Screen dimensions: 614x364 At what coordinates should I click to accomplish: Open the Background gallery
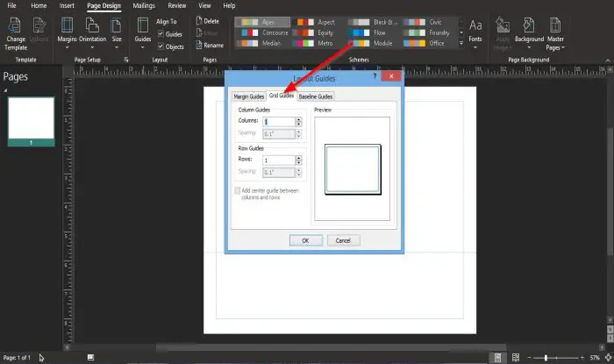pos(529,34)
